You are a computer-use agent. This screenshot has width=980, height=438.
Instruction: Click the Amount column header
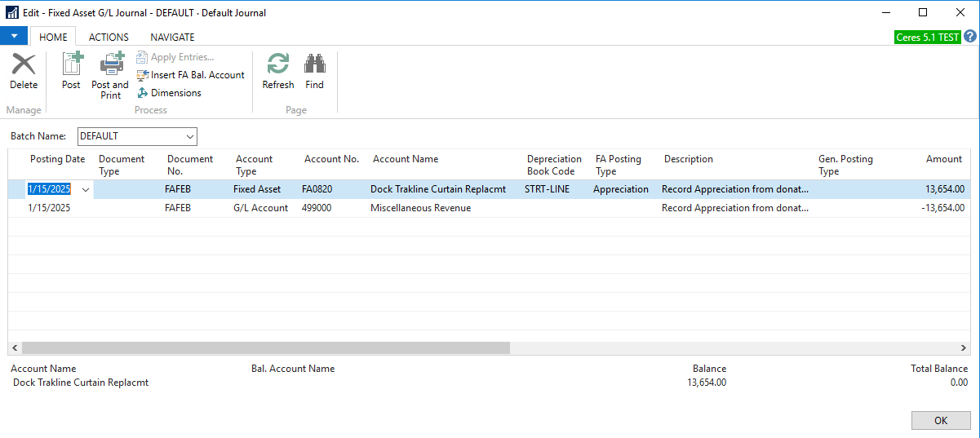coord(944,160)
